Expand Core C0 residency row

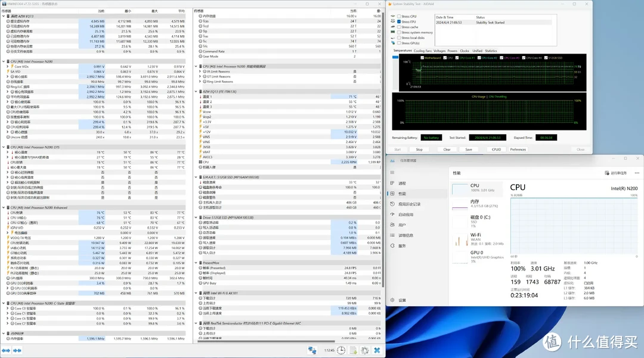[7, 309]
